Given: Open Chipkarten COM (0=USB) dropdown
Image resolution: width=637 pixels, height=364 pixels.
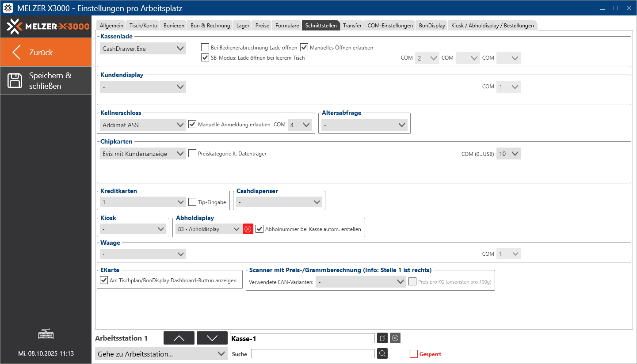Looking at the screenshot, I should 508,154.
